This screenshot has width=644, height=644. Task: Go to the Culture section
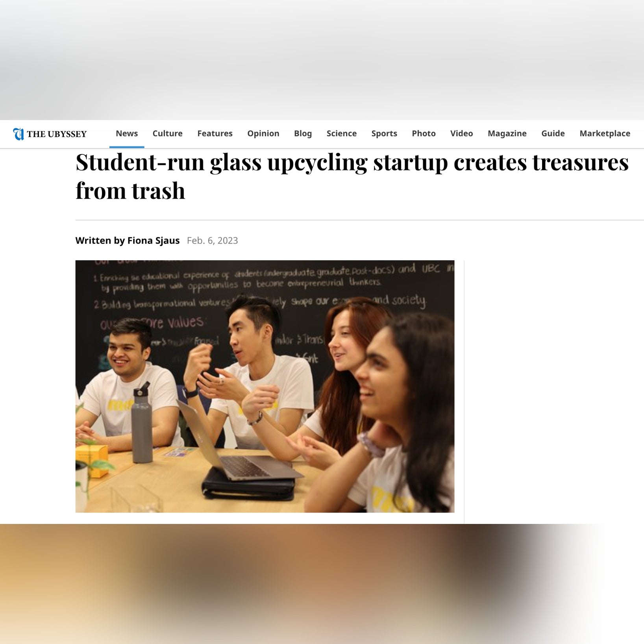167,133
